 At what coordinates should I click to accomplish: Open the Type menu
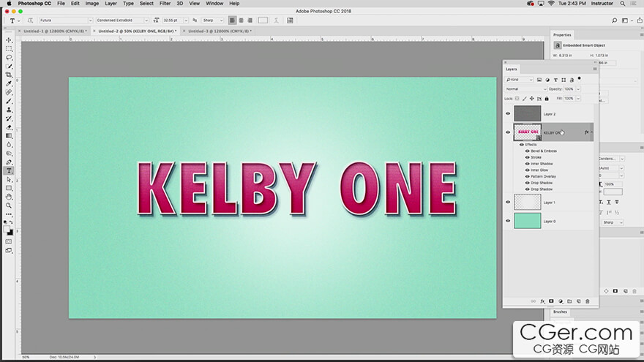pos(128,3)
